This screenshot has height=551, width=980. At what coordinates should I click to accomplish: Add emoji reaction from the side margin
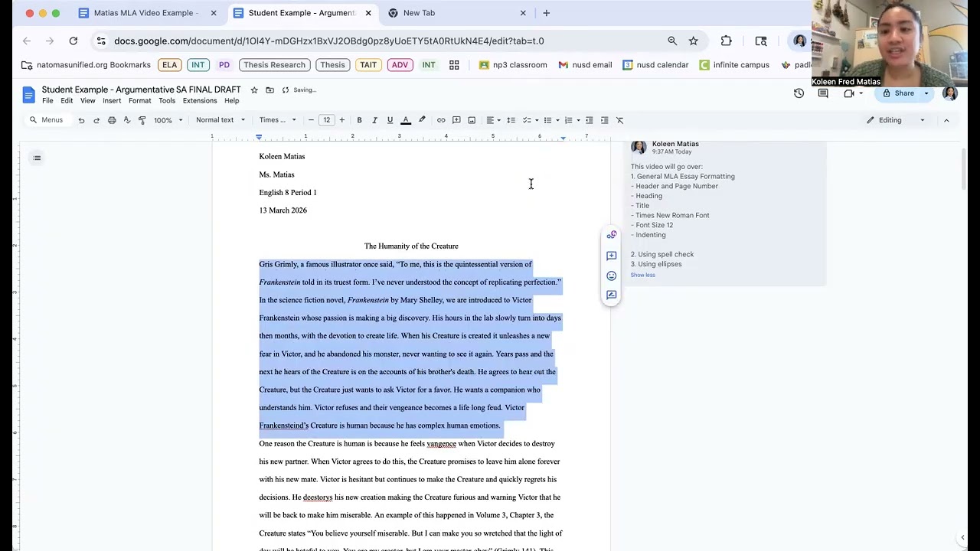point(611,275)
